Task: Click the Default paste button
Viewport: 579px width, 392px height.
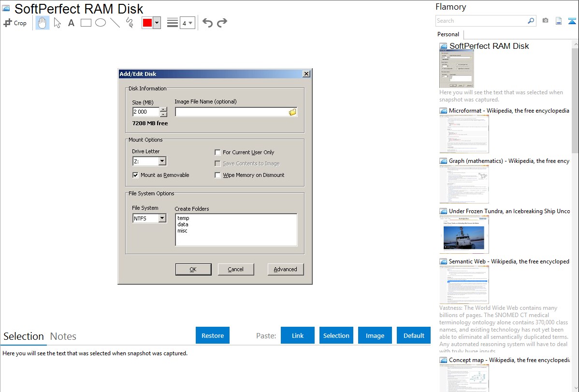Action: click(414, 335)
